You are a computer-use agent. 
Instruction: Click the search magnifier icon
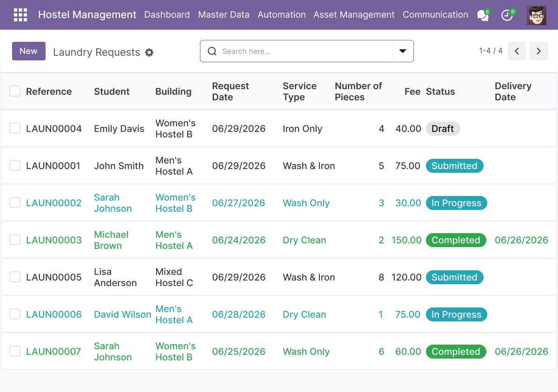point(212,51)
